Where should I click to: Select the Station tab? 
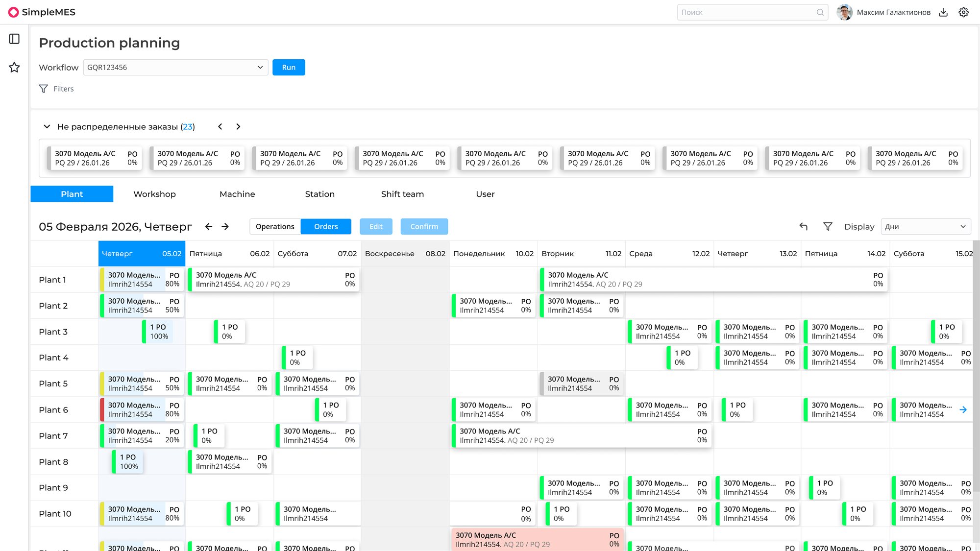tap(320, 194)
